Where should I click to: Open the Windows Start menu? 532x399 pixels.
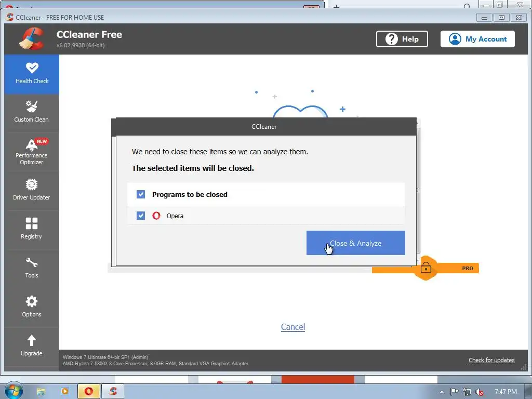(x=14, y=391)
